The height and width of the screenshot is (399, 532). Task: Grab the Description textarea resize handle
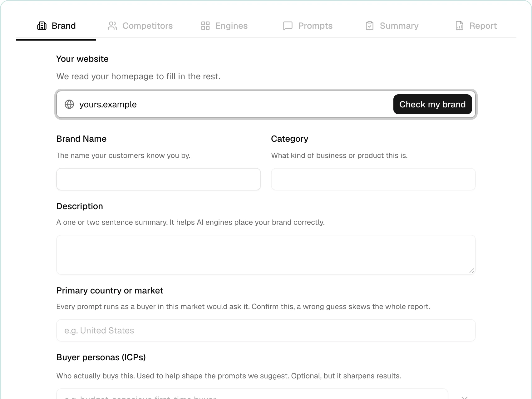472,271
